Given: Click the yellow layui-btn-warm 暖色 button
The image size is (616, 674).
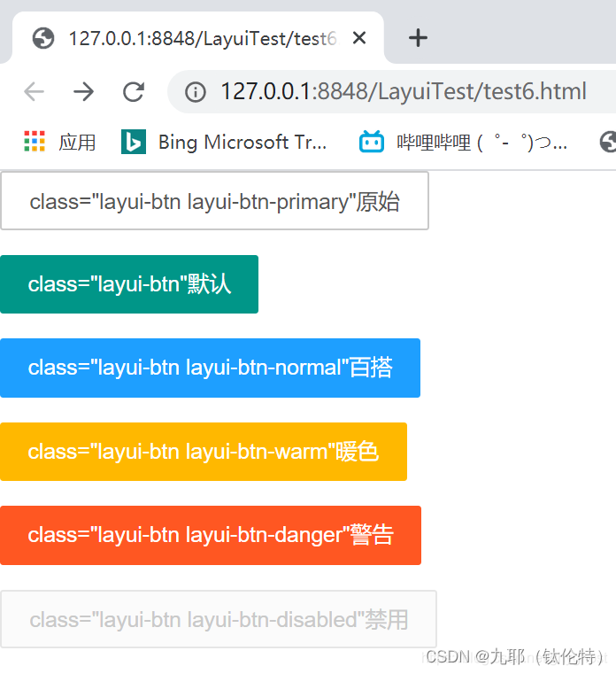Looking at the screenshot, I should (x=204, y=452).
